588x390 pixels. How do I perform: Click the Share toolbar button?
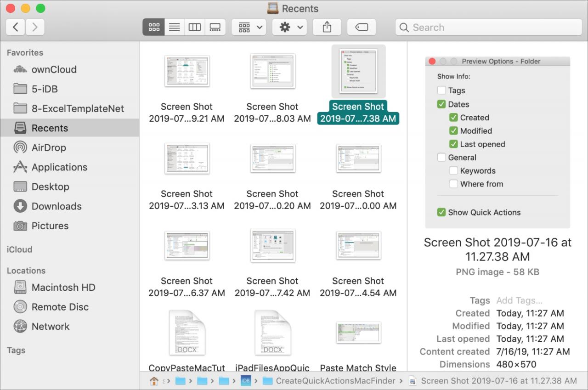tap(327, 27)
